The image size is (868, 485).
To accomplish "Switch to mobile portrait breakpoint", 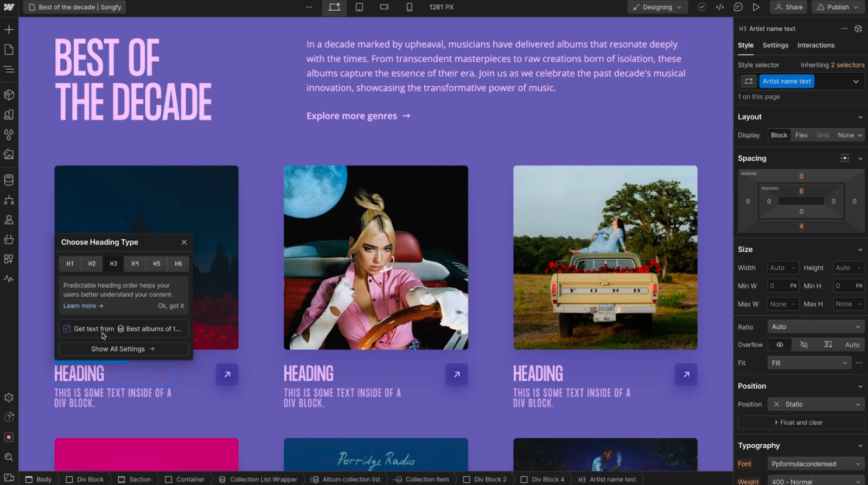I will click(x=409, y=7).
